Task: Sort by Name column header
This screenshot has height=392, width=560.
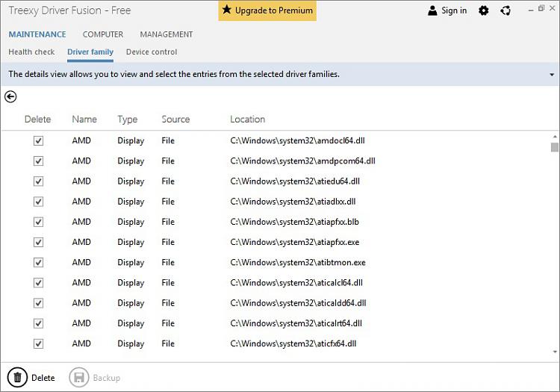Action: tap(84, 119)
